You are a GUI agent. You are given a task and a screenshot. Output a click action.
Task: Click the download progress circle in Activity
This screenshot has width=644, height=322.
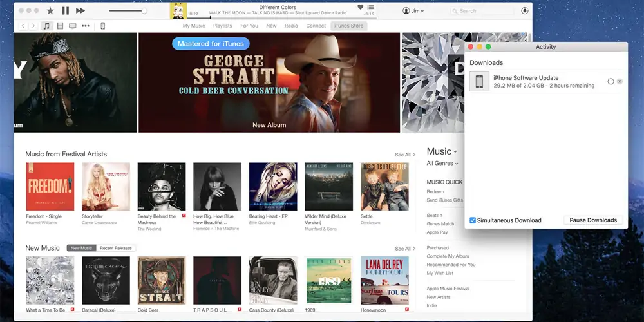[x=611, y=81]
